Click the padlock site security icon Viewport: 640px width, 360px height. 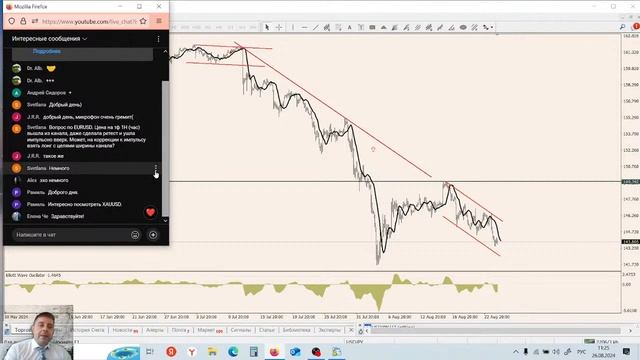pyautogui.click(x=23, y=21)
